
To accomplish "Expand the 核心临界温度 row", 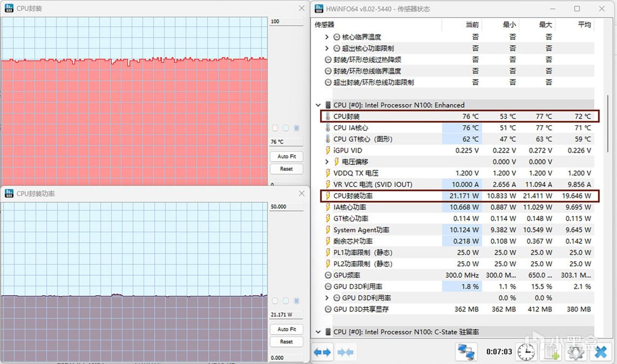I will [x=327, y=37].
